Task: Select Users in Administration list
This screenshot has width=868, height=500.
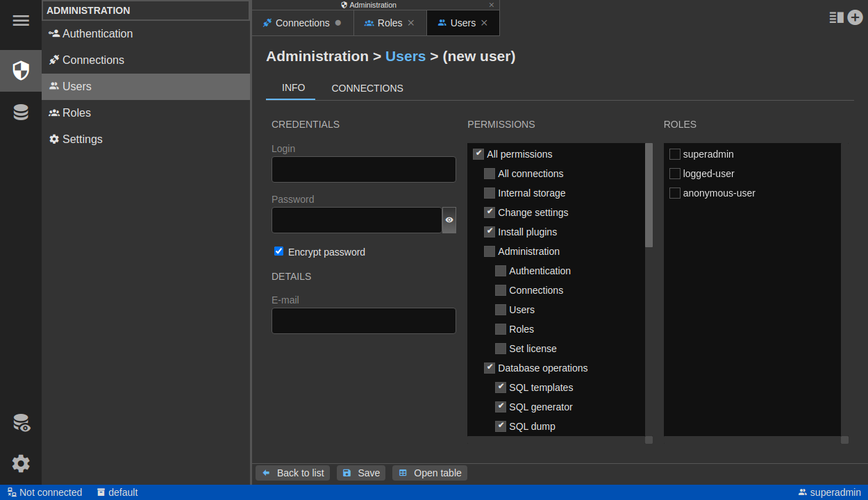Action: [146, 86]
